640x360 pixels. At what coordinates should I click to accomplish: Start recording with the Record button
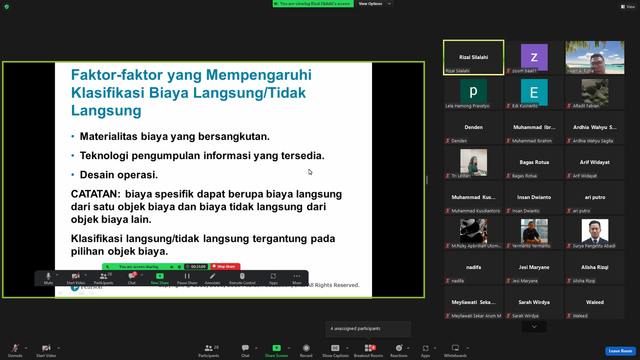pos(306,350)
